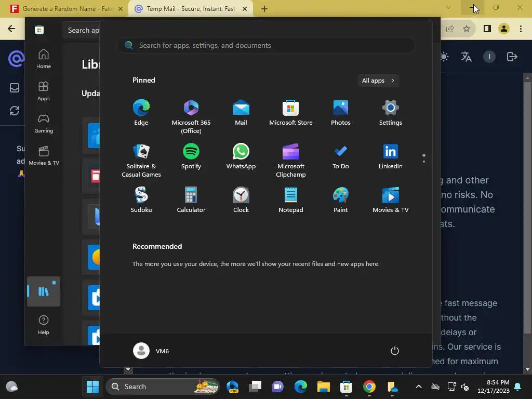Toggle Chrome side panel
The height and width of the screenshot is (399, 532).
click(x=487, y=29)
